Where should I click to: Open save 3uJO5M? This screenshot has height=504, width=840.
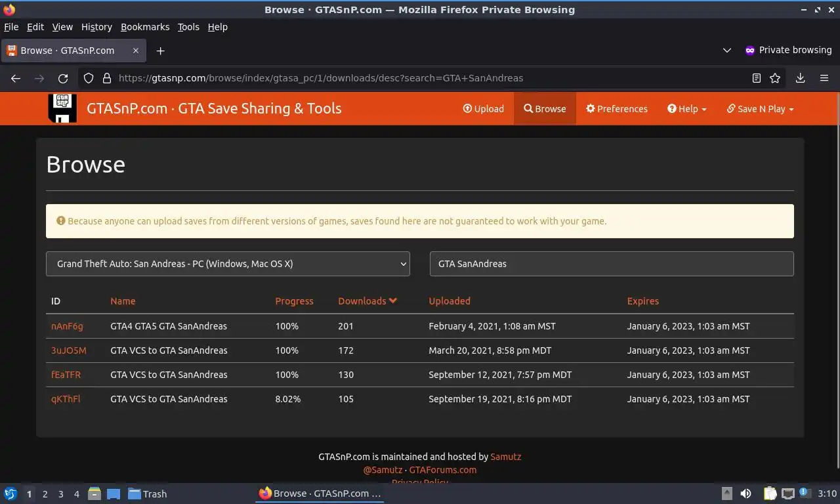click(x=69, y=350)
